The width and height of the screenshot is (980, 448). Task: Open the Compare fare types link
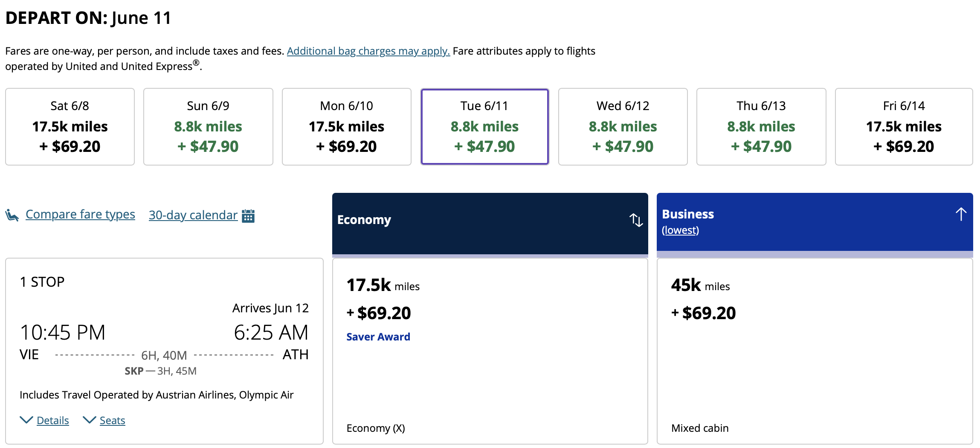[x=80, y=214]
